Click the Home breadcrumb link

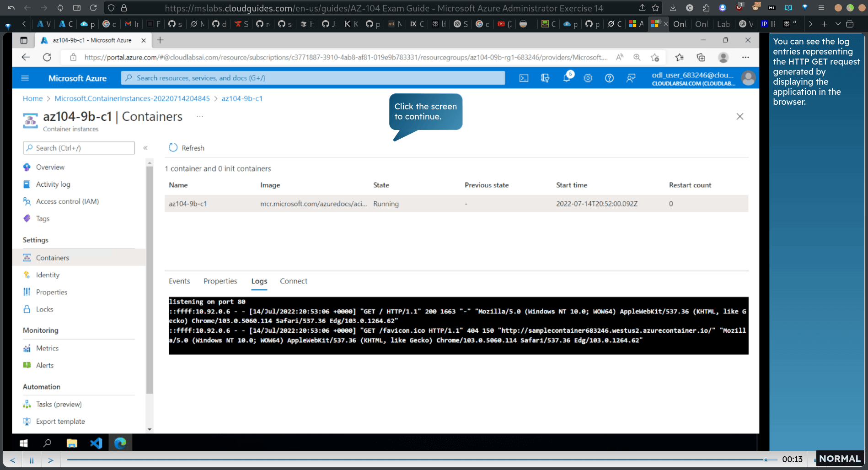click(32, 98)
